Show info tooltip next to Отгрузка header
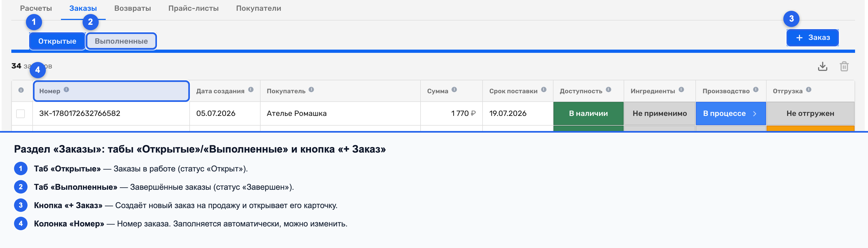Viewport: 868px width, 248px height. [x=809, y=89]
